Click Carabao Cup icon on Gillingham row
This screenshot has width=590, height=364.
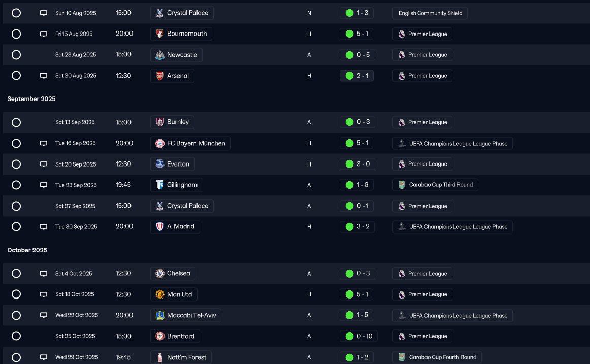pyautogui.click(x=402, y=185)
